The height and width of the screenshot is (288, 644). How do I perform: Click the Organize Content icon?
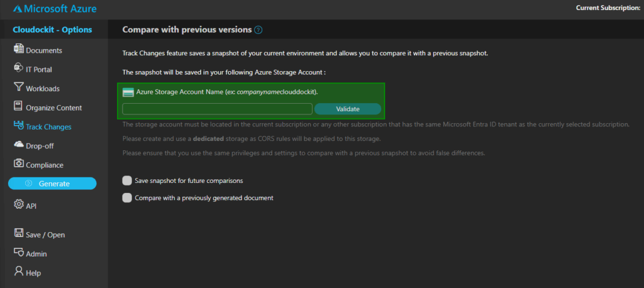point(18,107)
